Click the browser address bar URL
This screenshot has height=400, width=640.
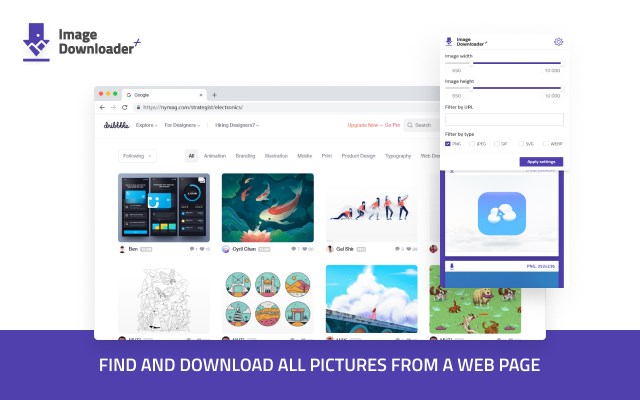point(193,107)
